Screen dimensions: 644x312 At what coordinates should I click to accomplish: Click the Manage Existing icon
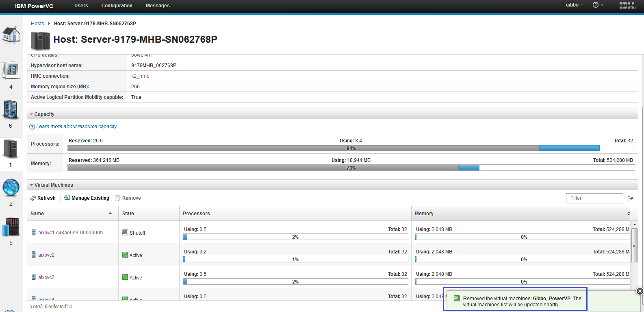pyautogui.click(x=67, y=198)
